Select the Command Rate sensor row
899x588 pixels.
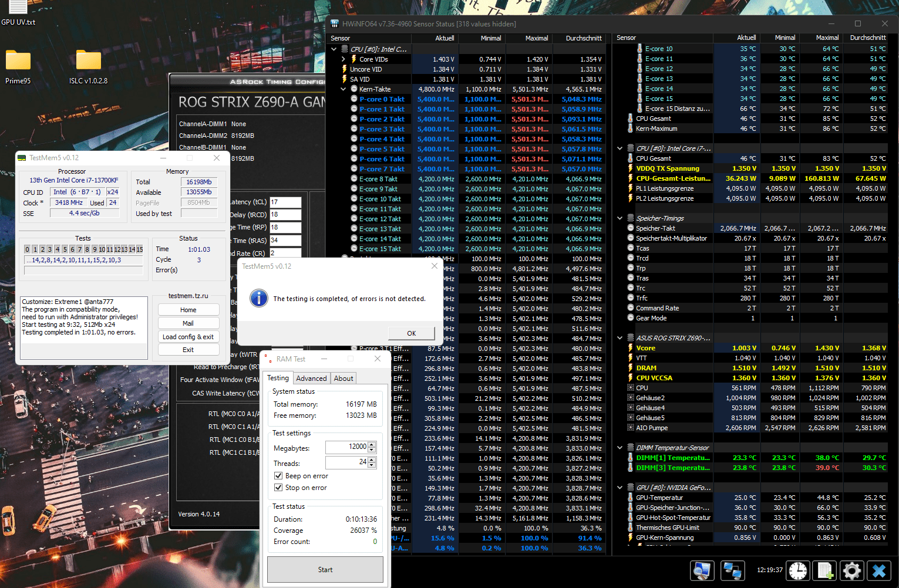coord(756,308)
